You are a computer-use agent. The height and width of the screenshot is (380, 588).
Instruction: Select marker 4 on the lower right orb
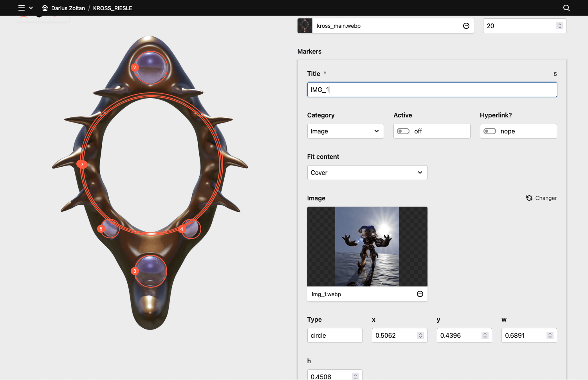[x=182, y=229]
